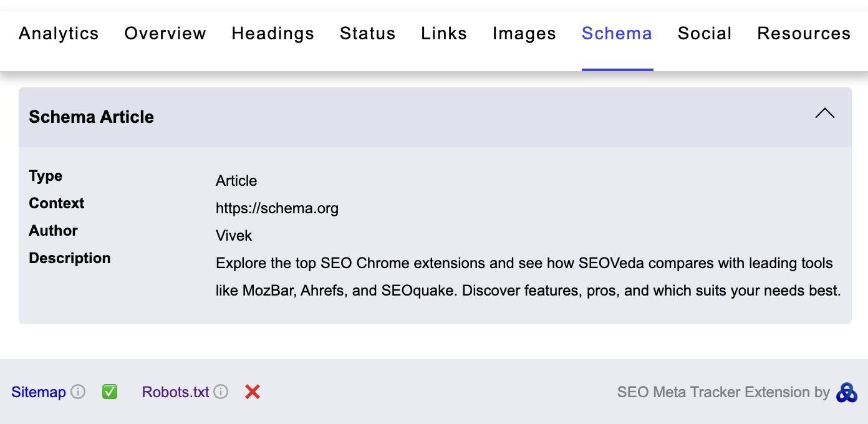The height and width of the screenshot is (424, 868).
Task: Open the Social tab
Action: coord(705,34)
